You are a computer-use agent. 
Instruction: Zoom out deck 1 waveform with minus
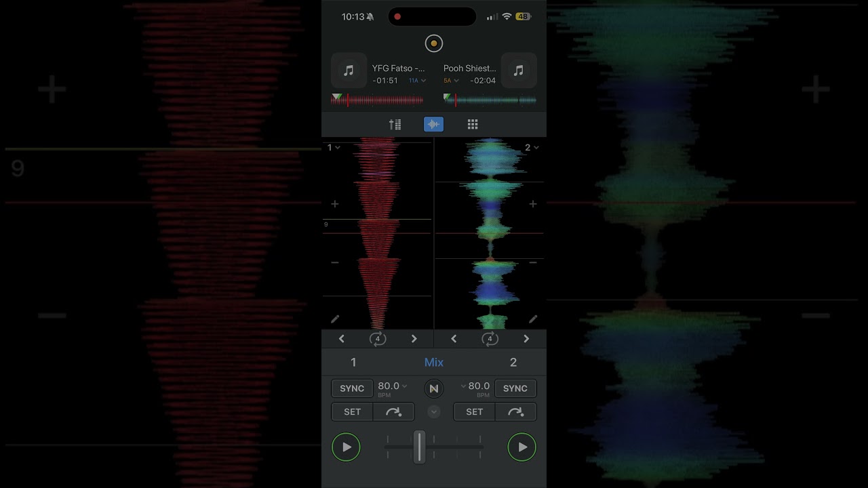pos(334,262)
